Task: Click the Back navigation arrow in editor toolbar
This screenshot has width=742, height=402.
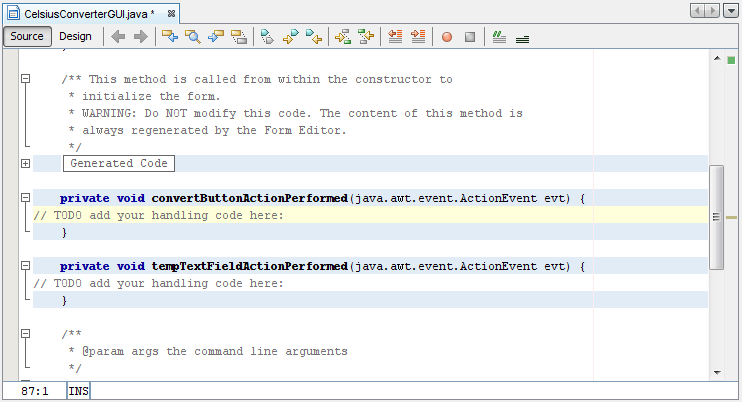Action: click(x=118, y=37)
